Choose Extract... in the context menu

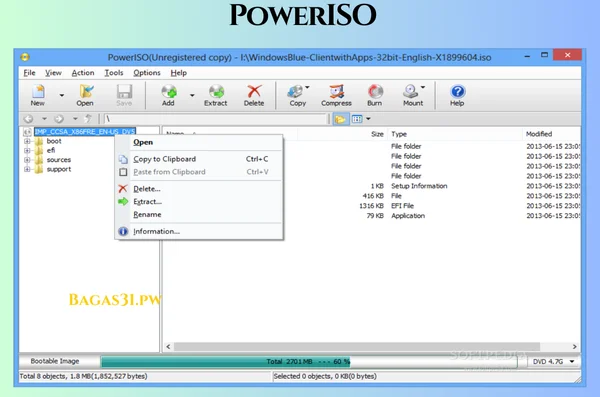(199, 202)
